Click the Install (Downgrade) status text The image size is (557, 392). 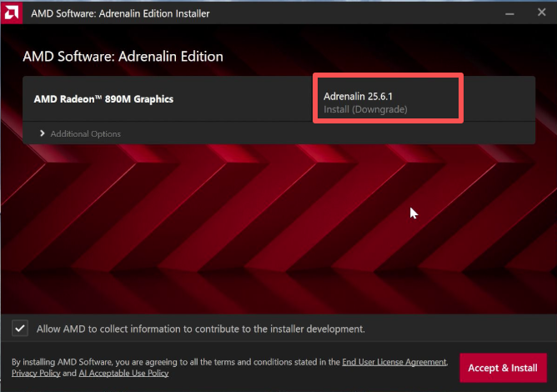(x=365, y=109)
